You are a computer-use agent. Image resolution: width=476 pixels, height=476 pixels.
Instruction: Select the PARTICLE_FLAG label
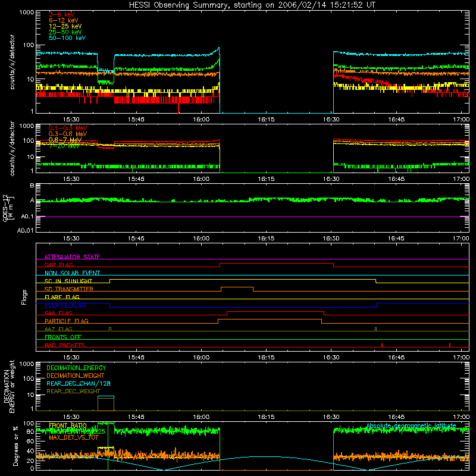pyautogui.click(x=67, y=321)
